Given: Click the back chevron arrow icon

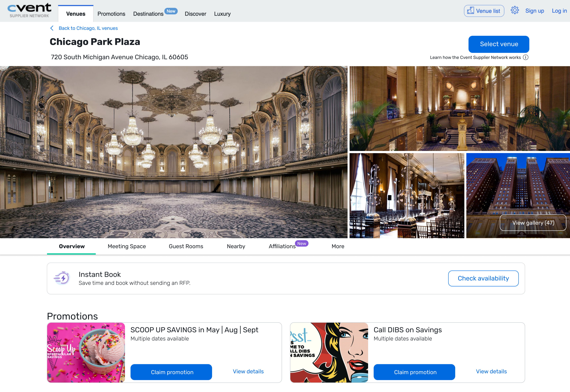Looking at the screenshot, I should 52,28.
